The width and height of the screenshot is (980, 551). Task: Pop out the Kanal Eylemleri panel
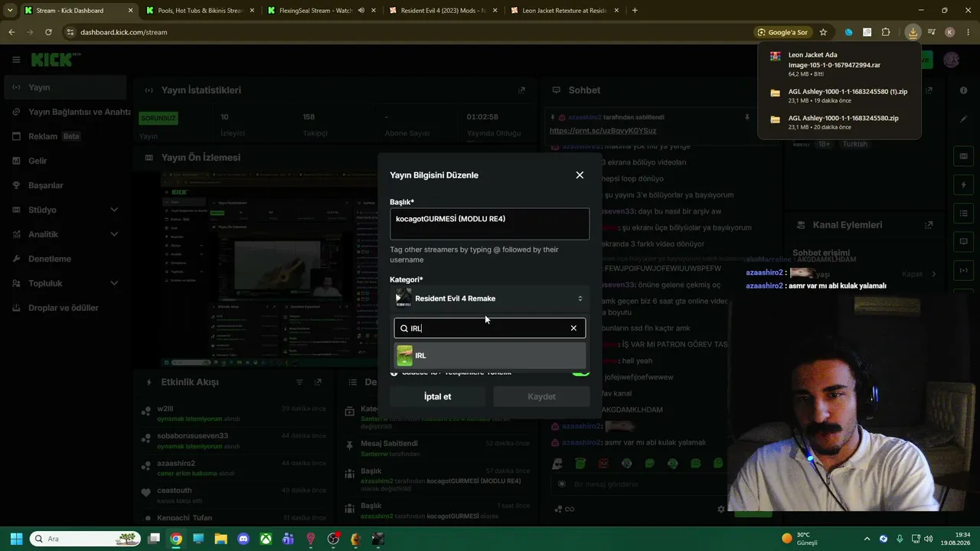929,225
